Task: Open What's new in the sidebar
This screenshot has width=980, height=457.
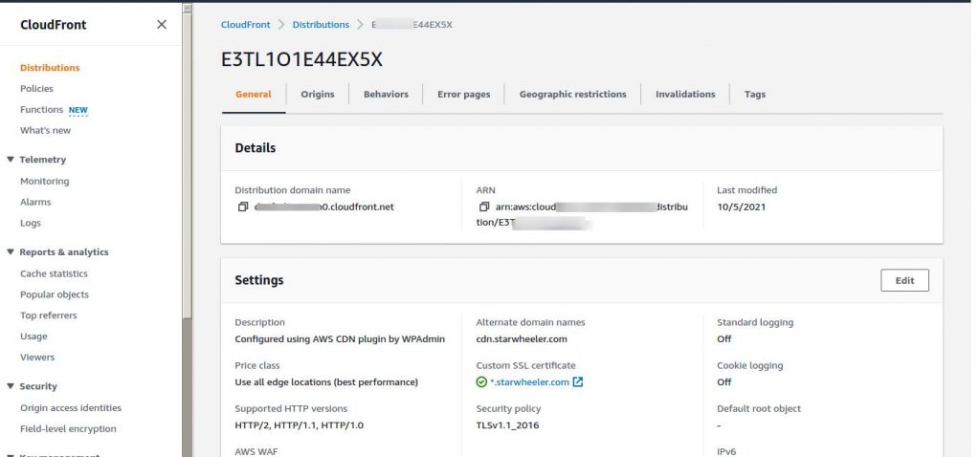Action: pos(46,130)
